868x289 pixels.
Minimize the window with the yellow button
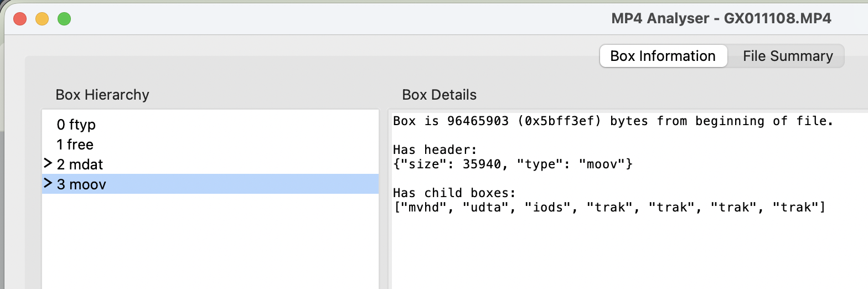pos(42,19)
